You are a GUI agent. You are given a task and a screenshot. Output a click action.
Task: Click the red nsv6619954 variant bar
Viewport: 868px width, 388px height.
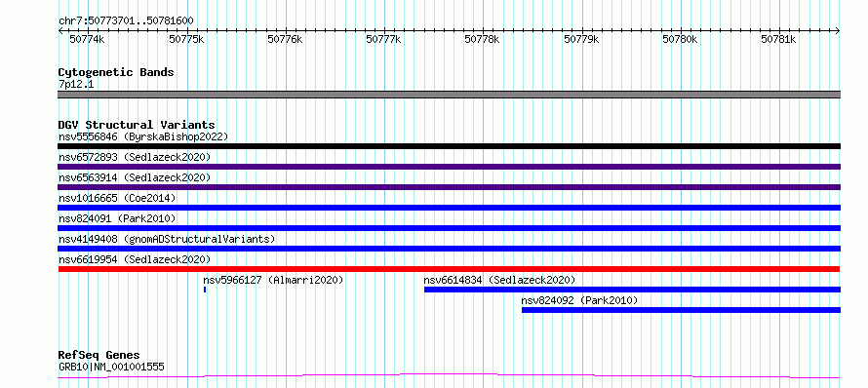(x=449, y=269)
